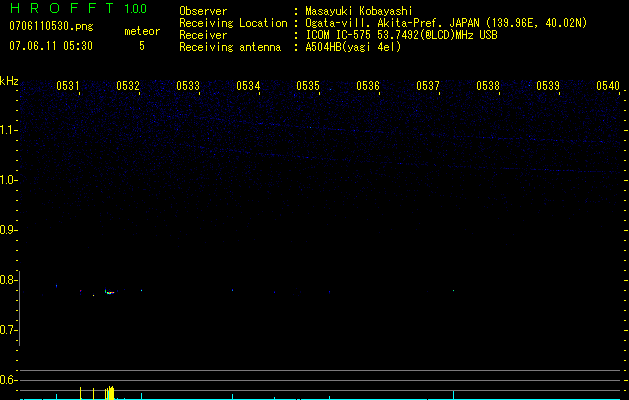
Task: Click the A504HB(yagi 4el) antenna text
Action: (x=353, y=47)
